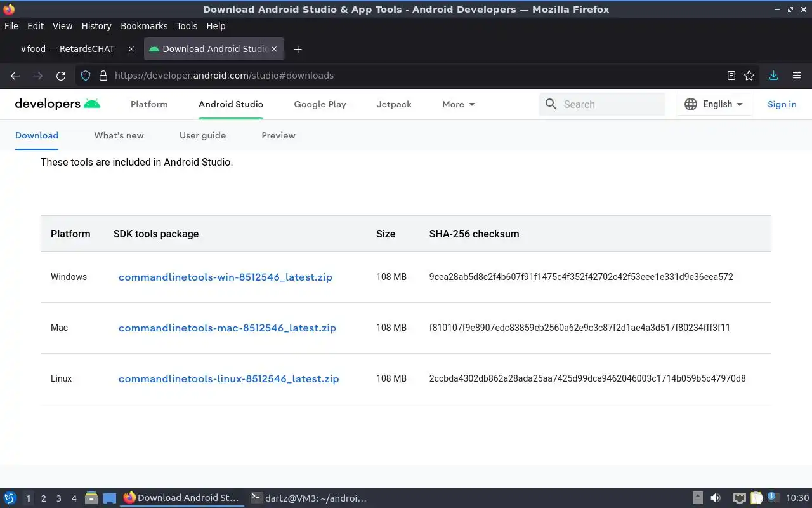Open the desktop start menu icon

click(10, 498)
